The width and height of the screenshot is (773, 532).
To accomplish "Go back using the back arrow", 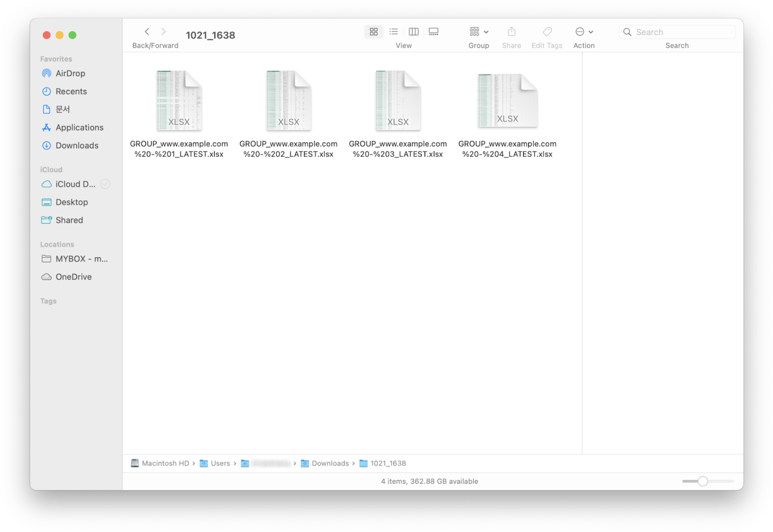I will 147,32.
